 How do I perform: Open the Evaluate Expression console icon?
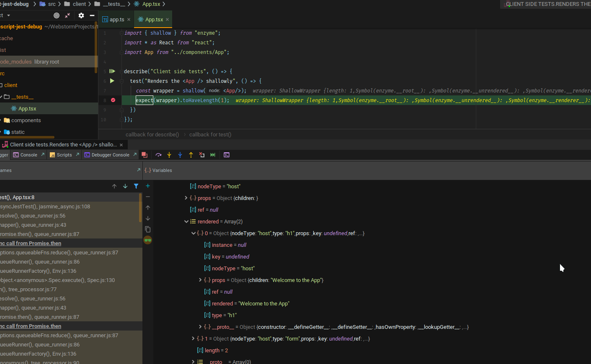tap(227, 155)
